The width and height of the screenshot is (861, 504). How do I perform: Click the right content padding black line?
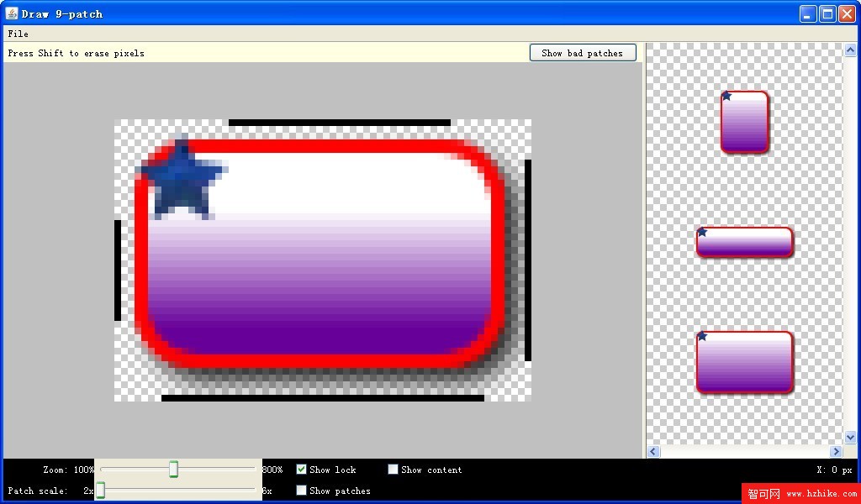tap(528, 260)
